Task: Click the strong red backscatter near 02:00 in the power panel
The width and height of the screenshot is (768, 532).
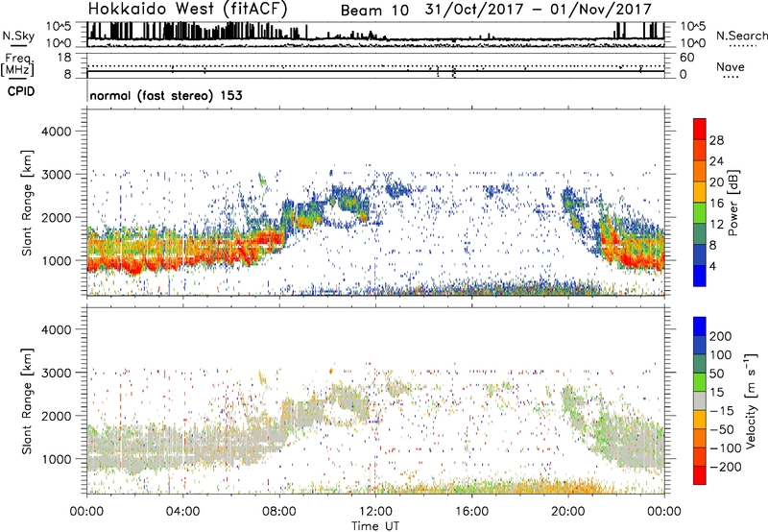Action: (x=134, y=267)
